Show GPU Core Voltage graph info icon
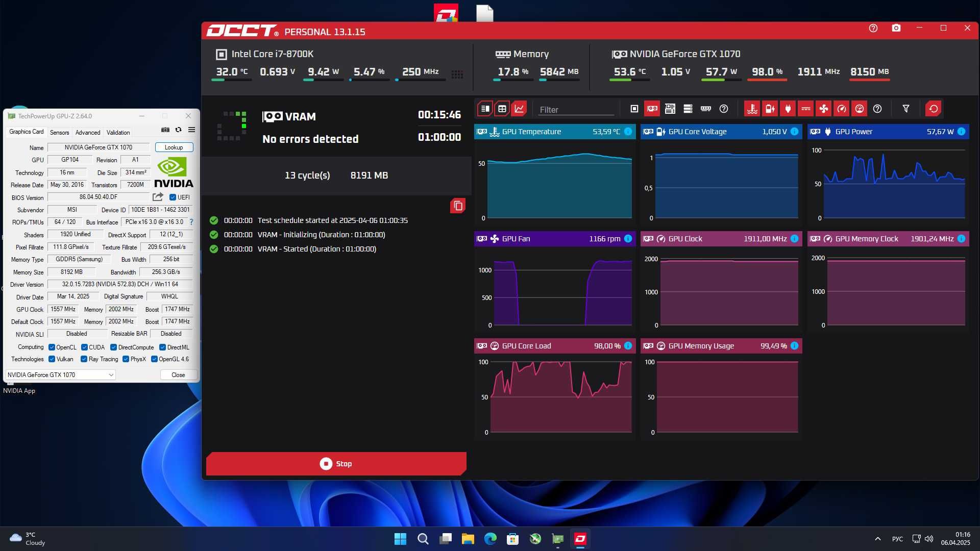The height and width of the screenshot is (551, 980). (795, 132)
